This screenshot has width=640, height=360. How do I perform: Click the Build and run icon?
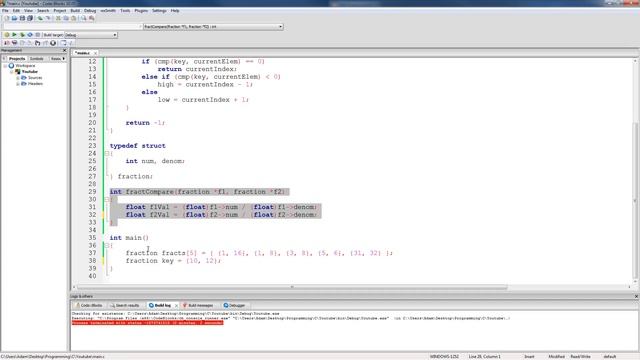click(x=22, y=35)
